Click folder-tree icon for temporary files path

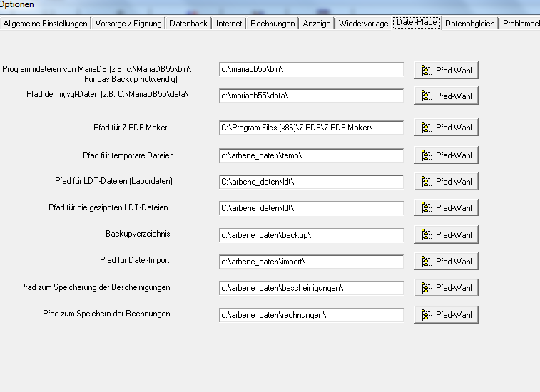coord(427,155)
